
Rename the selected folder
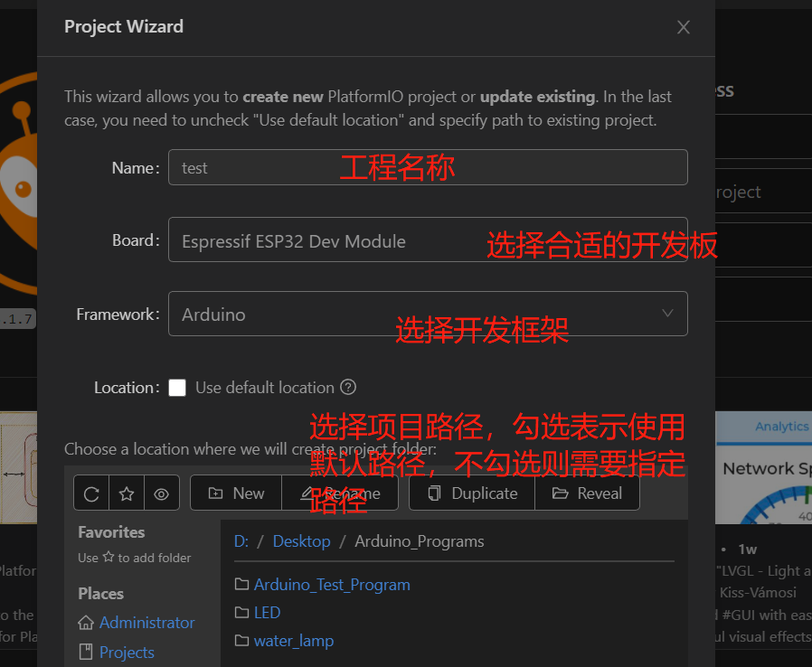coord(340,493)
